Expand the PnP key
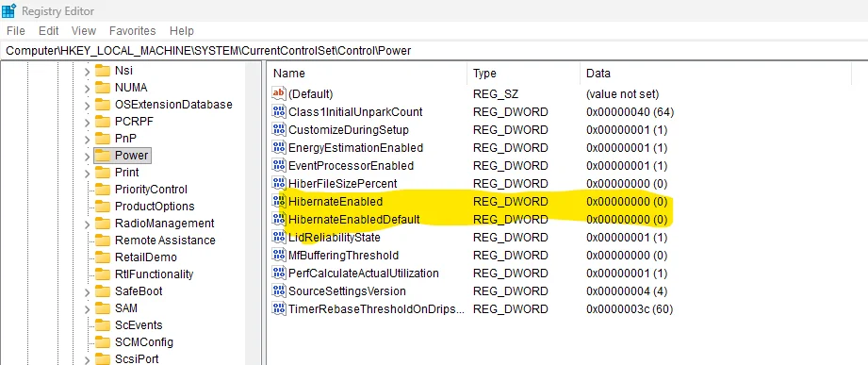The height and width of the screenshot is (365, 868). coord(87,139)
